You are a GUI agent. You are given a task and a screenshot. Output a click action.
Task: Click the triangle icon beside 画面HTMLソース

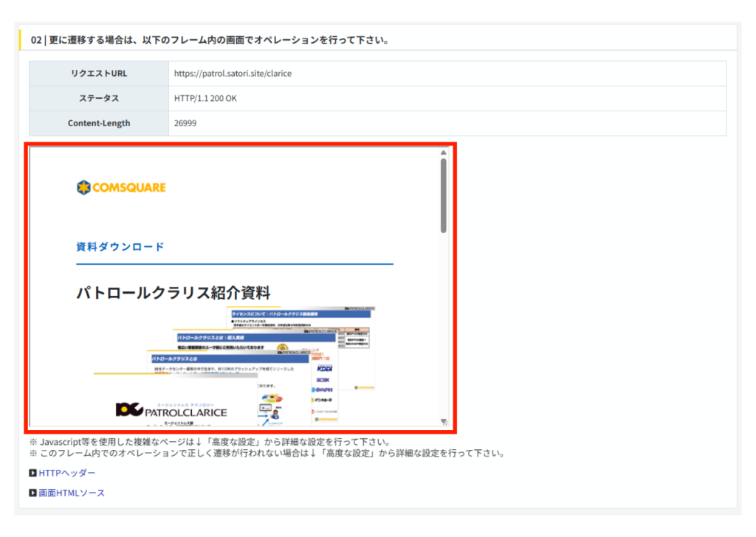click(32, 493)
